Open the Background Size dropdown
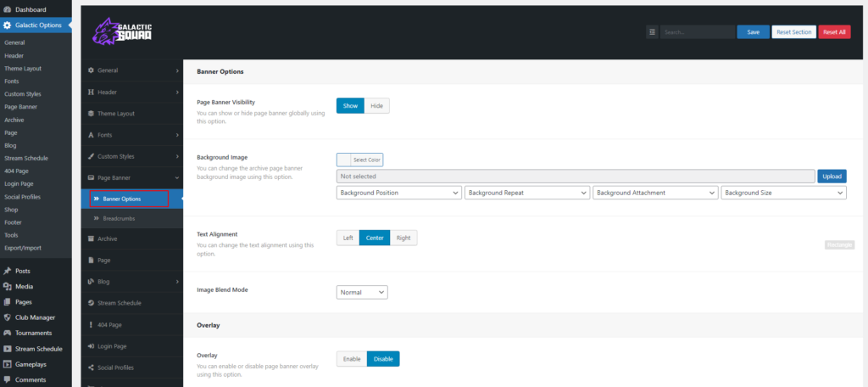 click(x=784, y=193)
